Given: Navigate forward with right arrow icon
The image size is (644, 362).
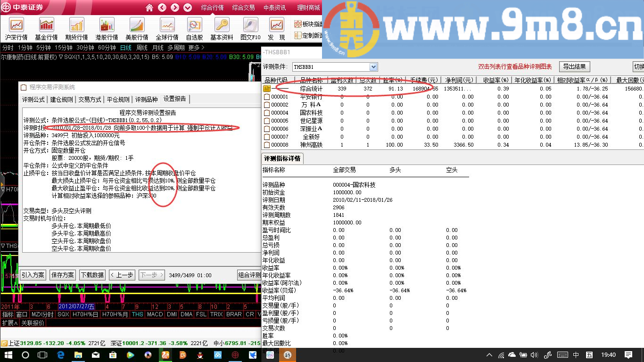Looking at the screenshot, I should [x=175, y=8].
